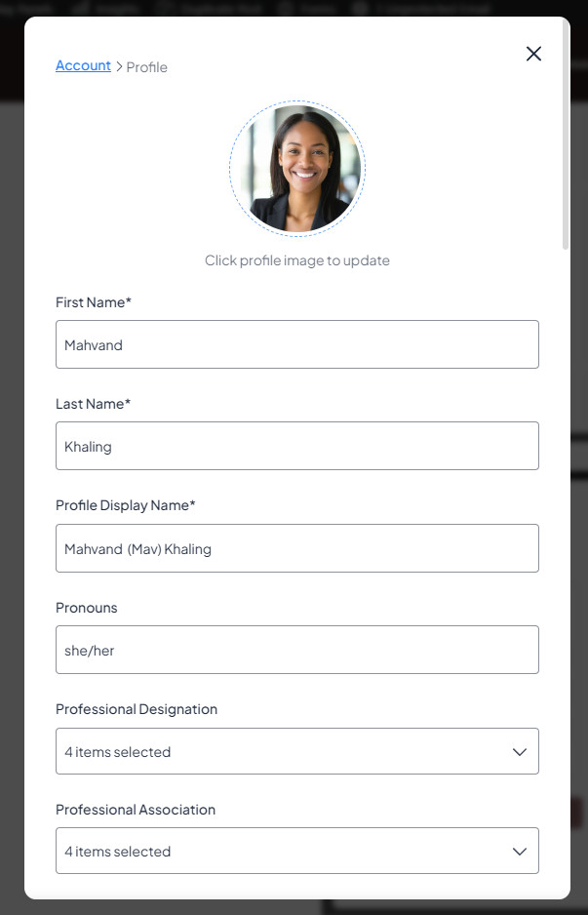
Task: Click the Profile Display Name* label
Action: pos(126,505)
